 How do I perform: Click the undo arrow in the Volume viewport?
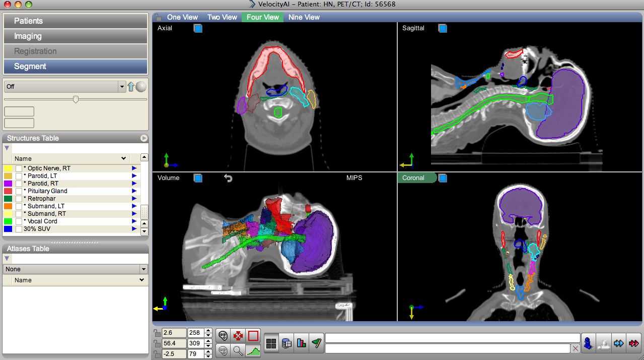click(x=228, y=177)
